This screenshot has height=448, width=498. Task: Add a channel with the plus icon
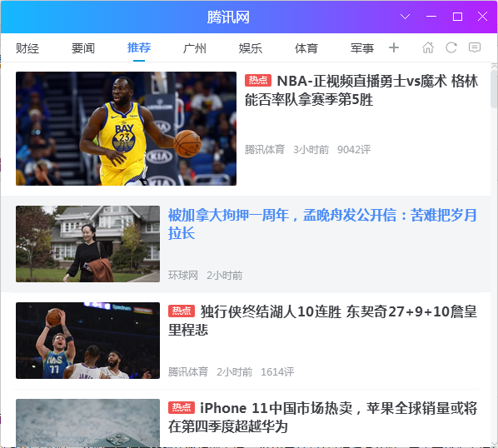coord(394,47)
